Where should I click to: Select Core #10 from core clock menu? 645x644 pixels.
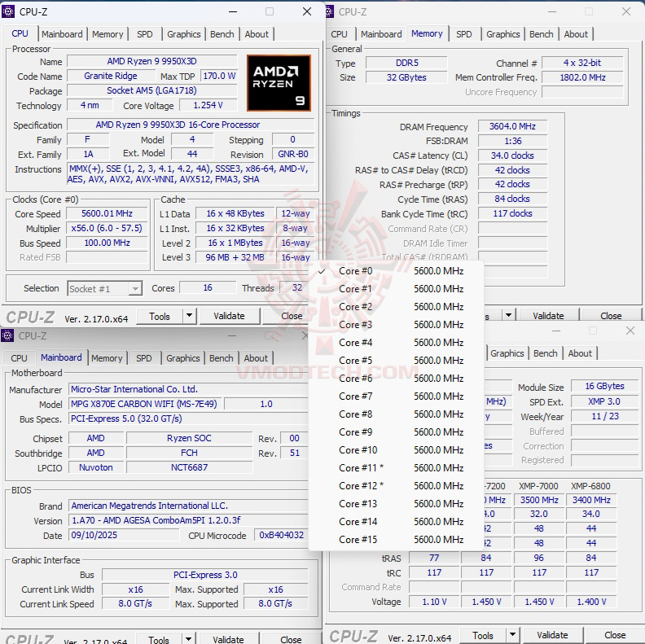(396, 450)
